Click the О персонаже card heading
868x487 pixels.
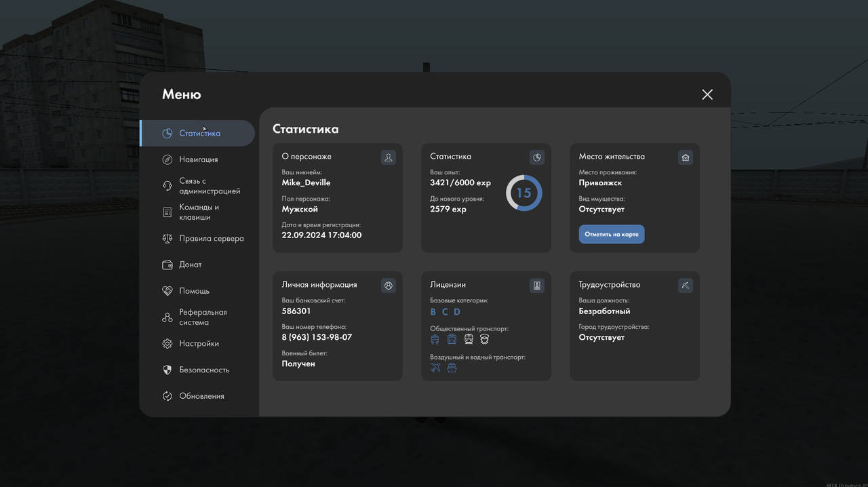click(307, 157)
